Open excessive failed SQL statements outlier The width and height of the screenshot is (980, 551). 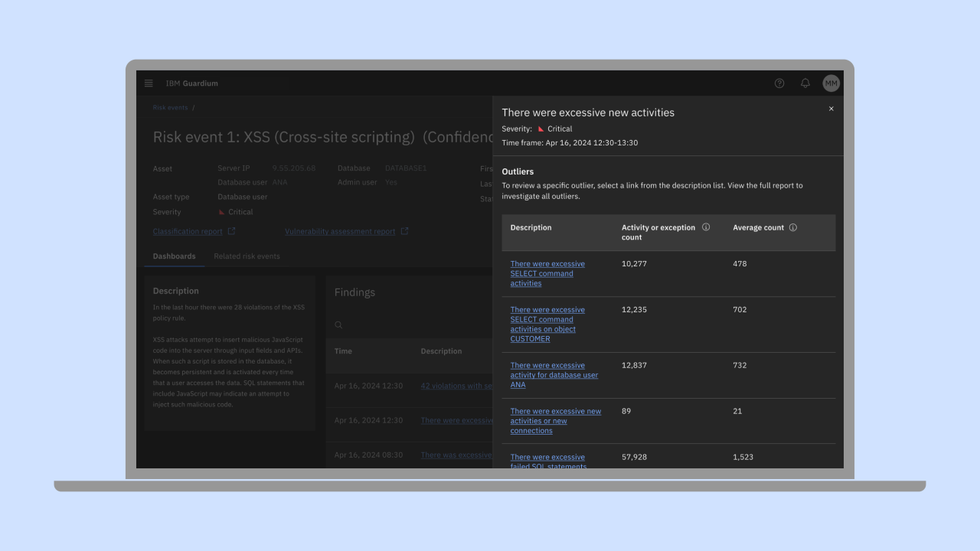click(548, 461)
